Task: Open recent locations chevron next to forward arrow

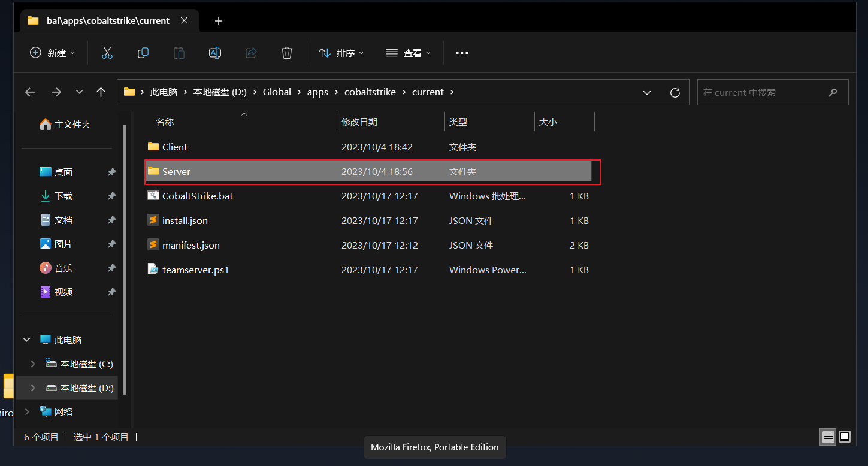Action: point(79,92)
